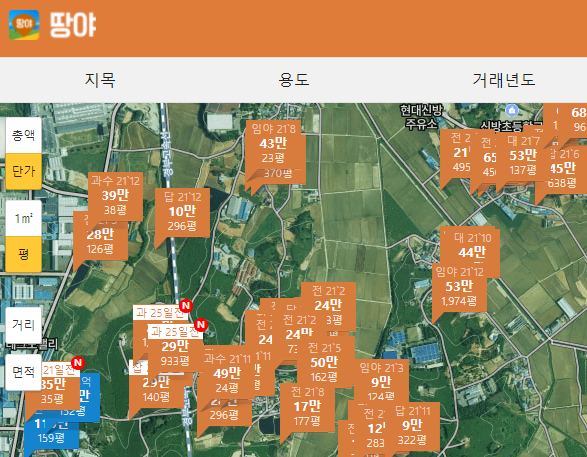This screenshot has width=587, height=457.
Task: Select the 평 area unit
Action: point(24,254)
